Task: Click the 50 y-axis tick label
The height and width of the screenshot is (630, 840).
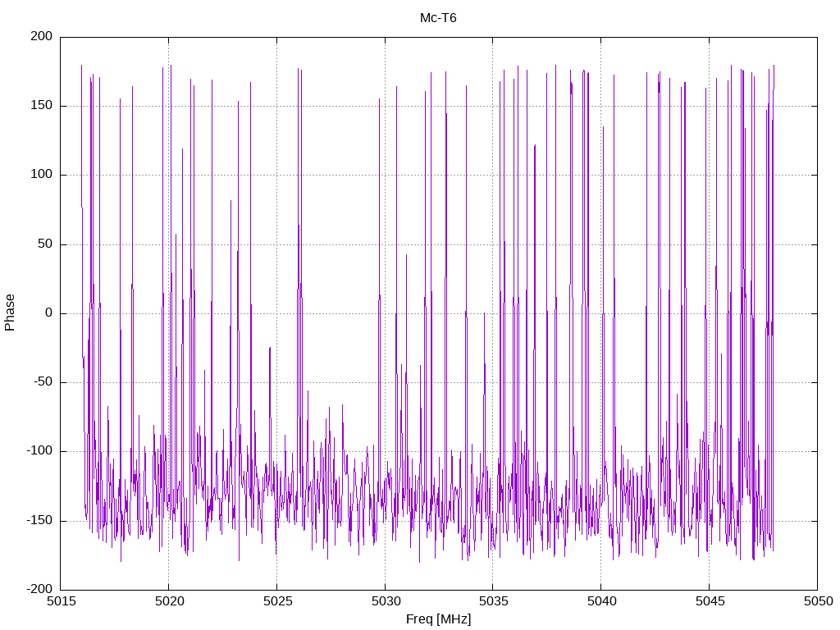Action: pyautogui.click(x=45, y=244)
